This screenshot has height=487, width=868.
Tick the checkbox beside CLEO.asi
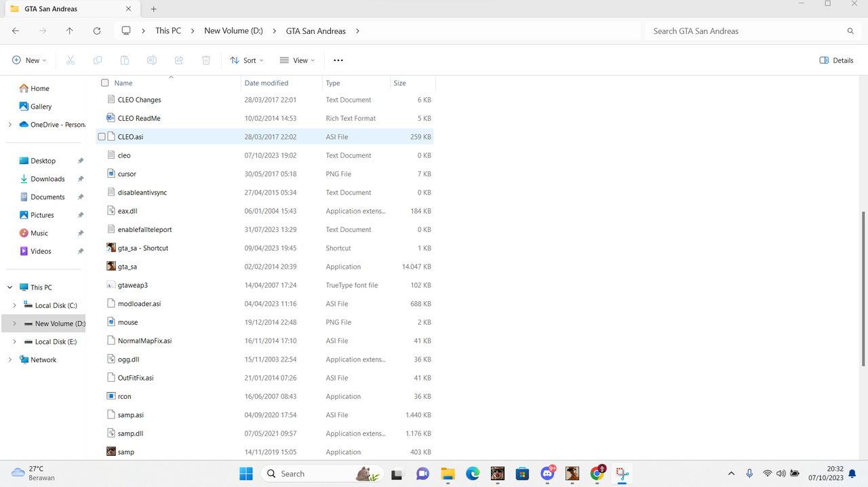(x=102, y=136)
